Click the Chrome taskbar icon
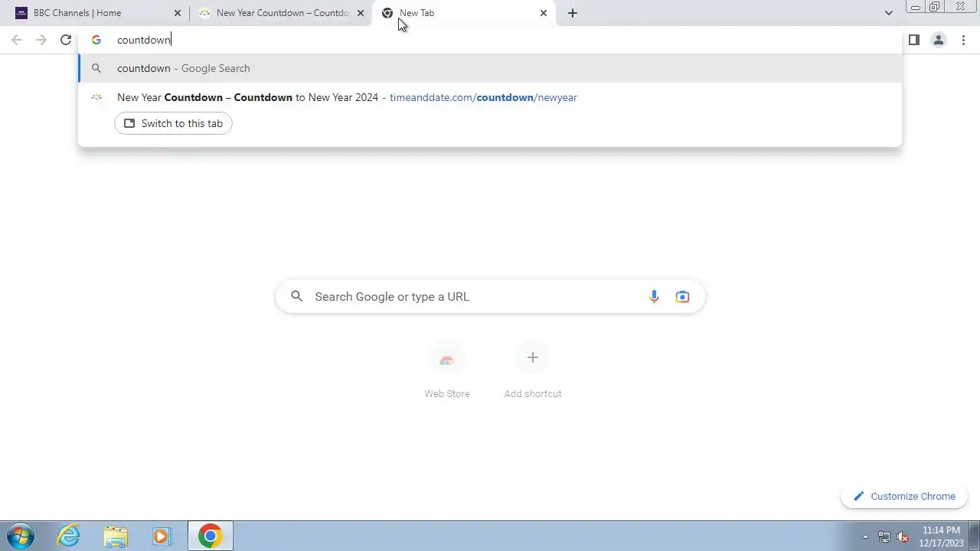This screenshot has width=980, height=551. (x=210, y=536)
